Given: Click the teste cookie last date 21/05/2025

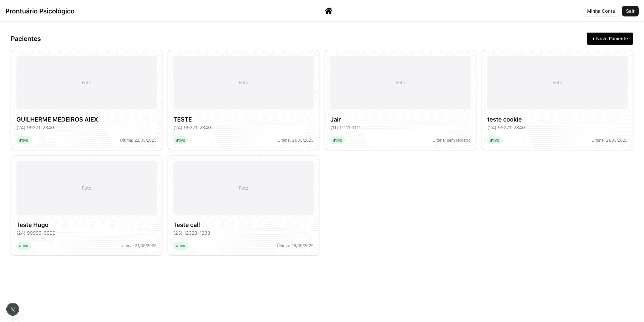Looking at the screenshot, I should [x=609, y=140].
